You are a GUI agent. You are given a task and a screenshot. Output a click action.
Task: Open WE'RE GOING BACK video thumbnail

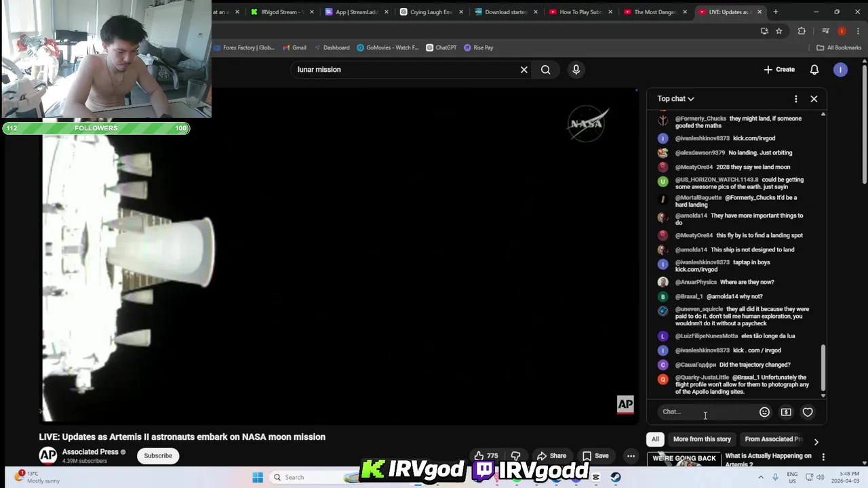pyautogui.click(x=684, y=460)
